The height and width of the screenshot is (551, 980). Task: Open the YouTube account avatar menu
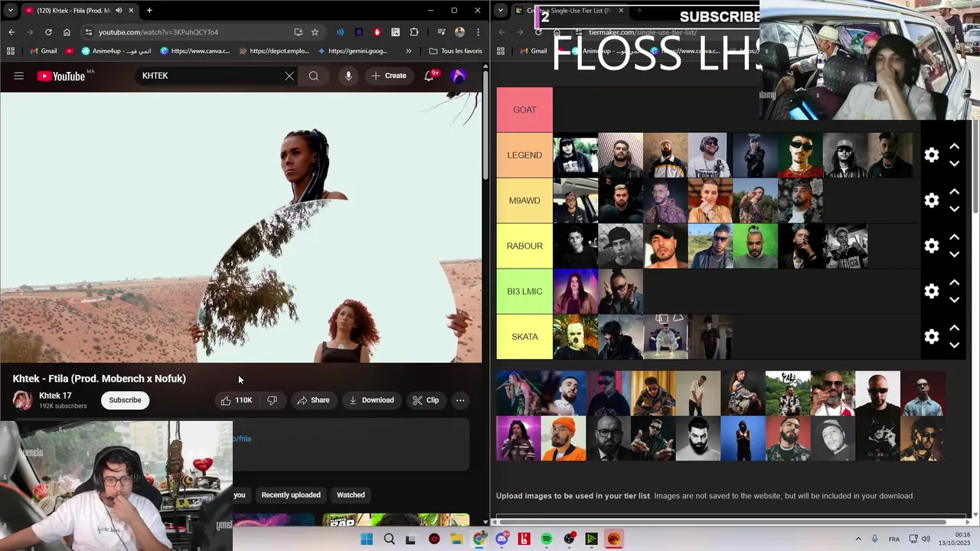(x=459, y=76)
